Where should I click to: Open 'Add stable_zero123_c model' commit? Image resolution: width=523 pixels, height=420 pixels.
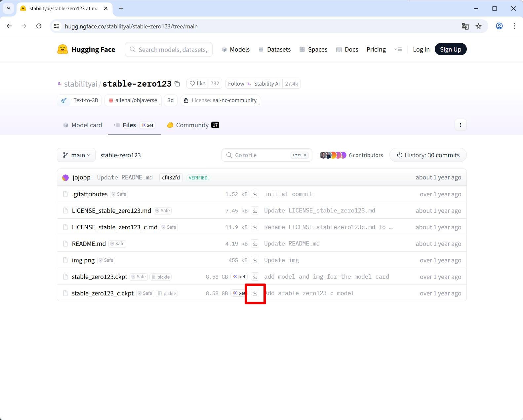[309, 293]
